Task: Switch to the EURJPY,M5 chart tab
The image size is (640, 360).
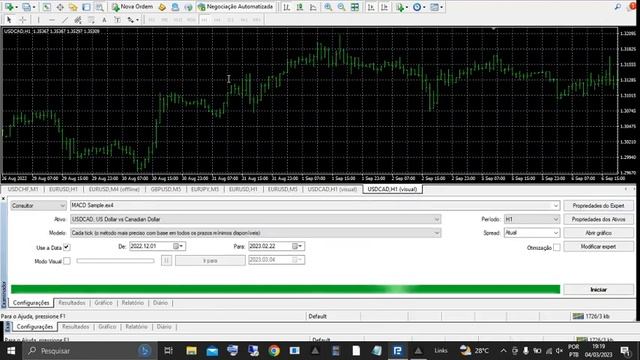Action: point(205,189)
